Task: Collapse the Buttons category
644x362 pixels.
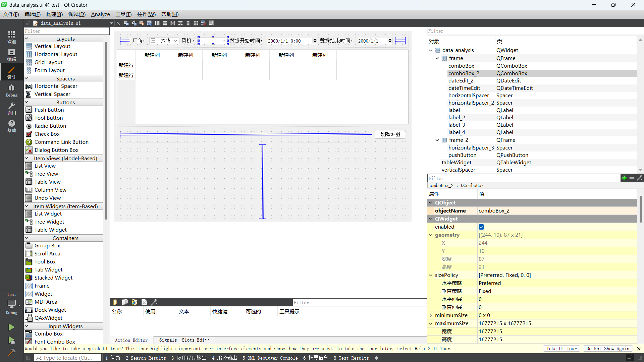Action: click(26, 102)
